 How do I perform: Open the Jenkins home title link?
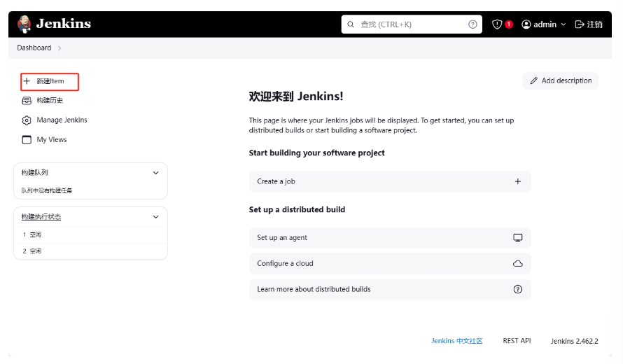pyautogui.click(x=64, y=24)
